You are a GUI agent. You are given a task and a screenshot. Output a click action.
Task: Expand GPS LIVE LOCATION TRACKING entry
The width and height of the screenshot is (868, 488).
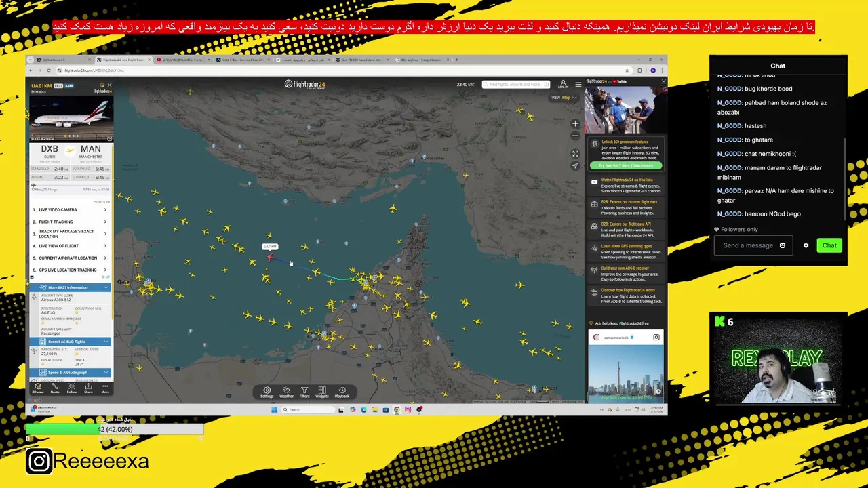point(70,270)
